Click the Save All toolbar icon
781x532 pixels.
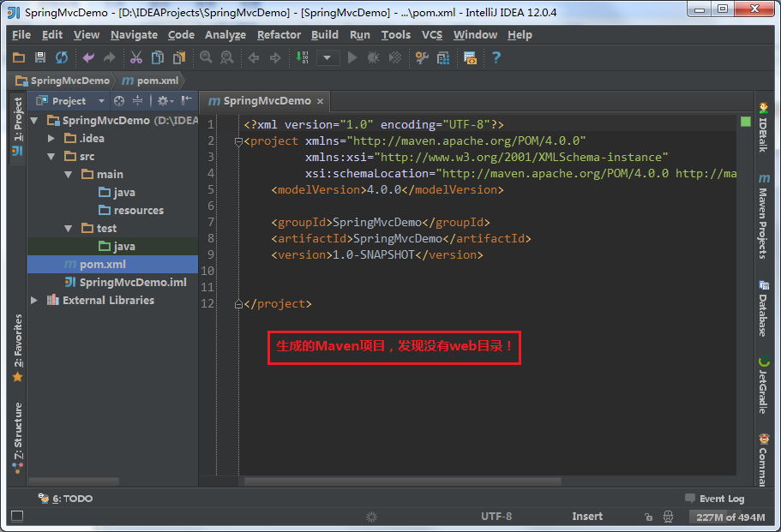coord(40,57)
